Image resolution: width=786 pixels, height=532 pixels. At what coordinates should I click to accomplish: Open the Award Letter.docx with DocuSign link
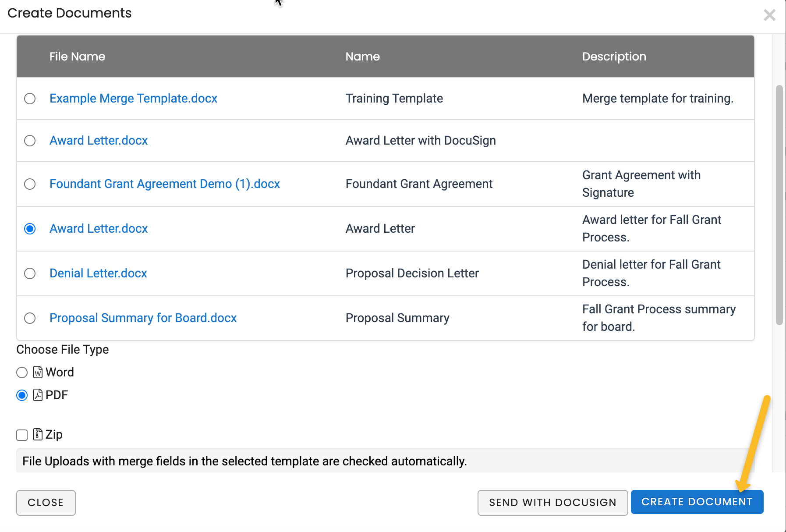click(98, 141)
